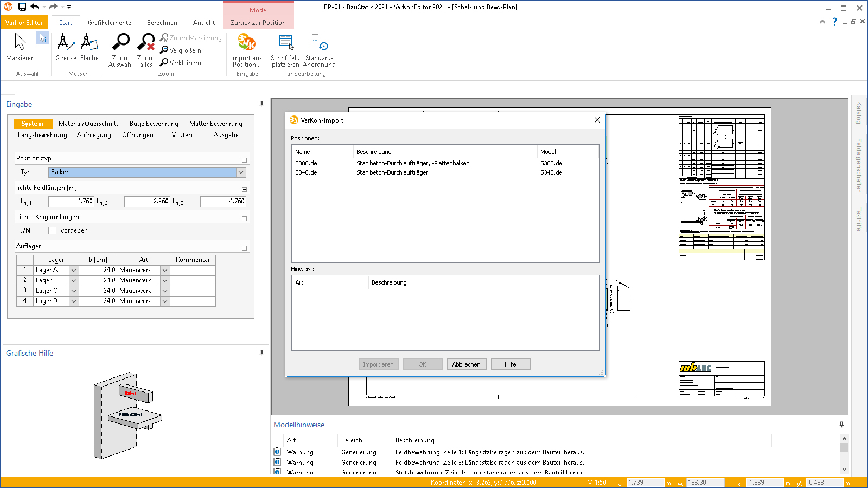Pin the Eingabe panel
Viewport: 868px width, 488px height.
[261, 104]
